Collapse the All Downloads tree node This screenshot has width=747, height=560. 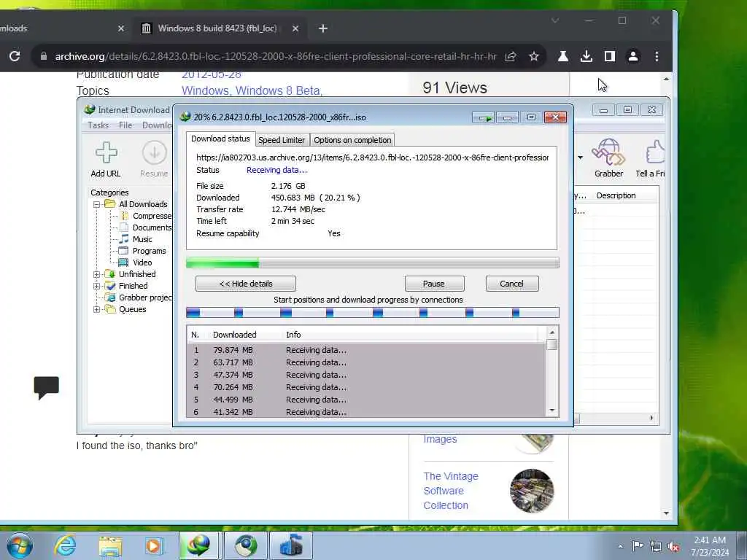tap(97, 204)
